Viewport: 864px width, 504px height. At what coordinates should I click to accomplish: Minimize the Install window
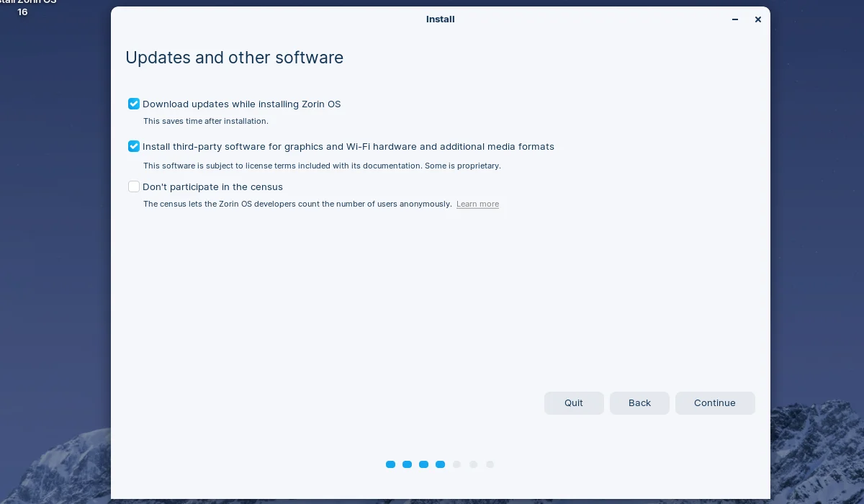[x=735, y=19]
